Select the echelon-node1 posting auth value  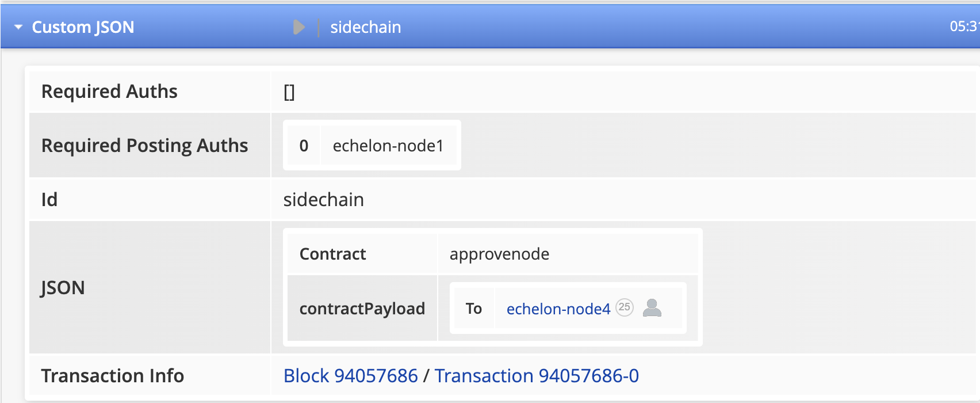point(388,146)
